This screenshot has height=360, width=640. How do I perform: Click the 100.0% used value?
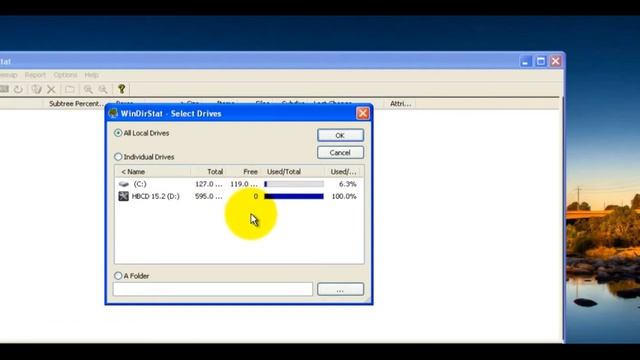tap(344, 196)
